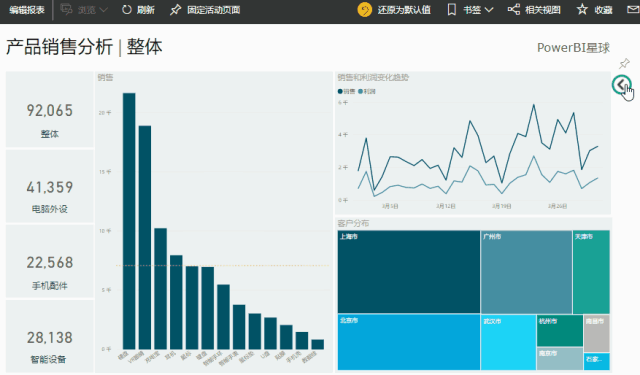Click the 产品销售分析 | 整体 page title
The height and width of the screenshot is (375, 640).
[x=84, y=47]
